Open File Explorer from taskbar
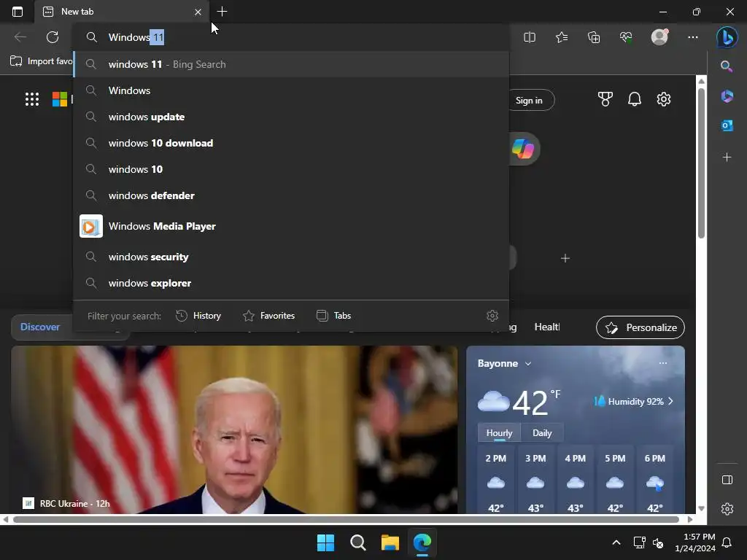747x560 pixels. 390,542
